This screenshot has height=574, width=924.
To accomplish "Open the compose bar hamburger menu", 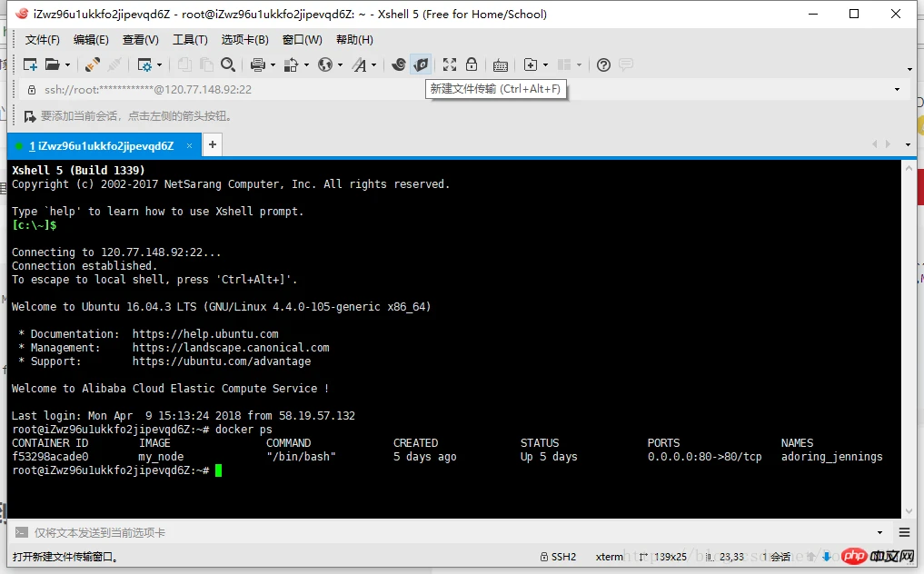I will (905, 532).
